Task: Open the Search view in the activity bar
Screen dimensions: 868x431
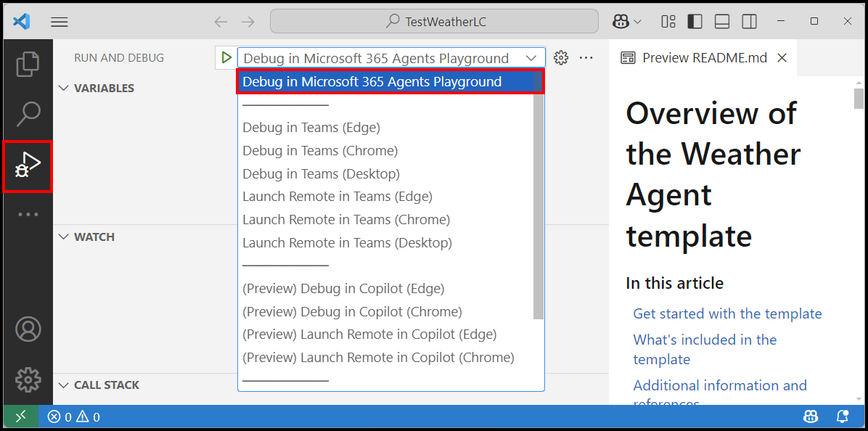Action: [x=28, y=114]
